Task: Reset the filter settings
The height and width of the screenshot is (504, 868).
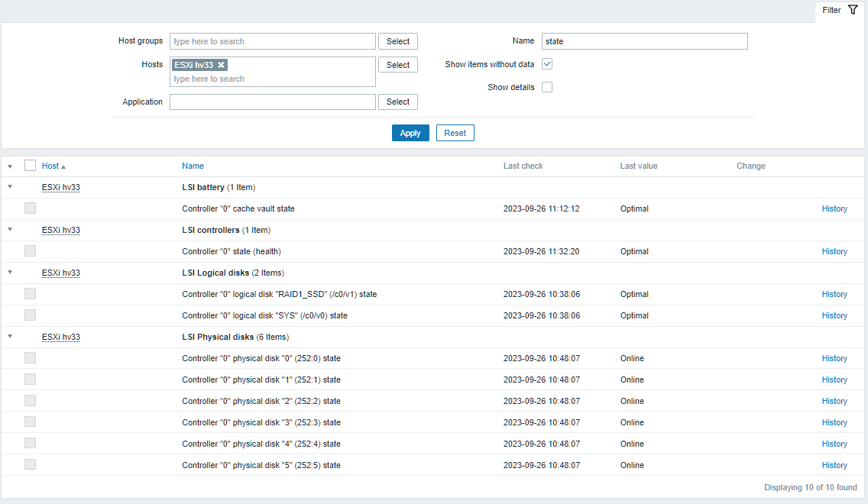Action: click(x=455, y=134)
